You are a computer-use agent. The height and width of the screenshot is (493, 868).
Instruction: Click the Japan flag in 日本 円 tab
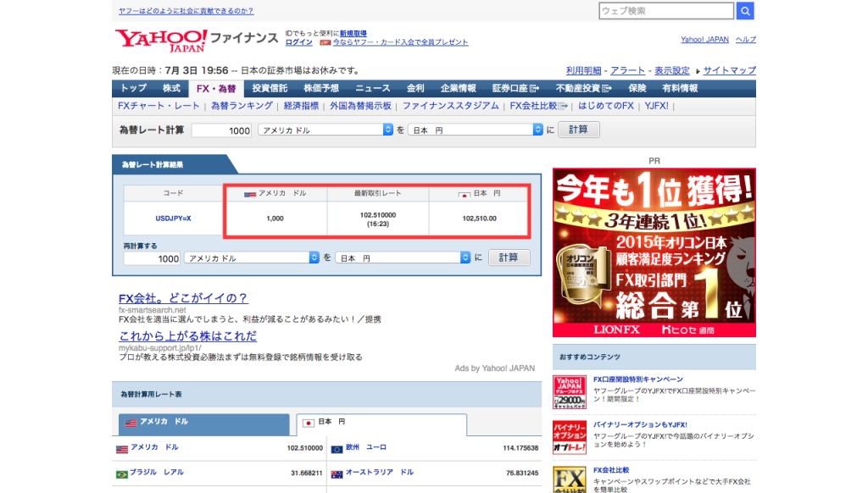tap(309, 423)
